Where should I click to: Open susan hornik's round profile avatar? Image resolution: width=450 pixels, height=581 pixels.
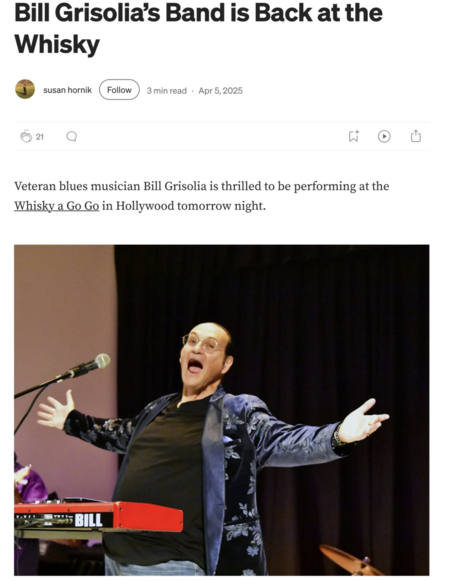(x=25, y=89)
